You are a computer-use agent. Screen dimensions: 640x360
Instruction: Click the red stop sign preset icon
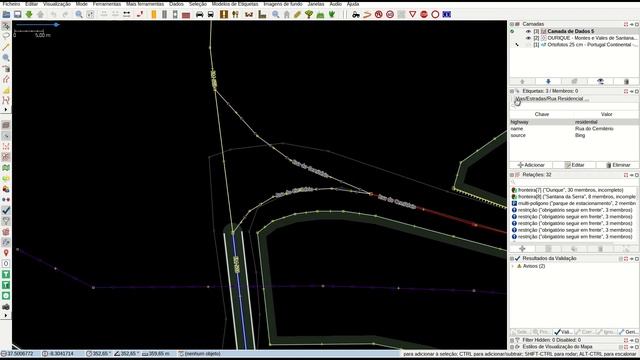pyautogui.click(x=424, y=14)
